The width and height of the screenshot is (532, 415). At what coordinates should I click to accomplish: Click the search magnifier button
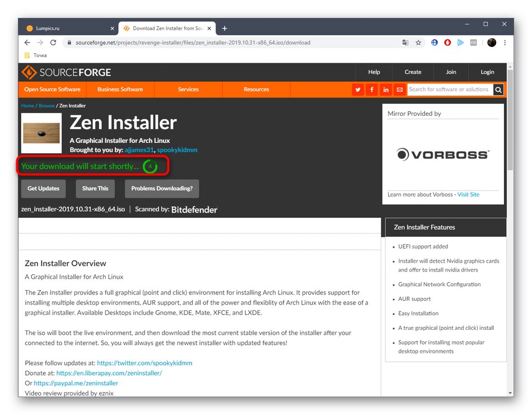click(x=498, y=90)
